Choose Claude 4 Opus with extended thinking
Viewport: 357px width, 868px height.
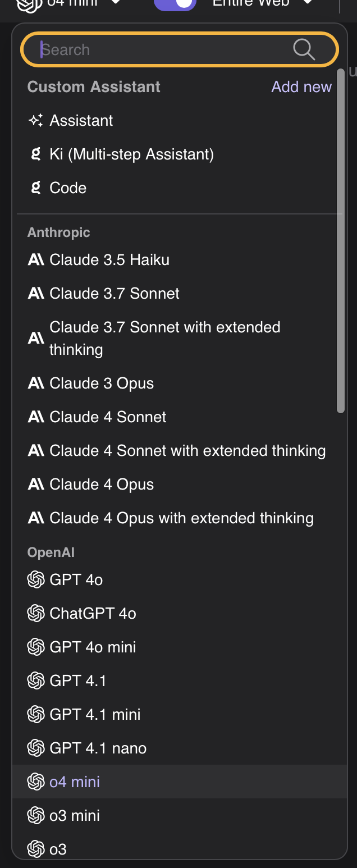click(181, 518)
